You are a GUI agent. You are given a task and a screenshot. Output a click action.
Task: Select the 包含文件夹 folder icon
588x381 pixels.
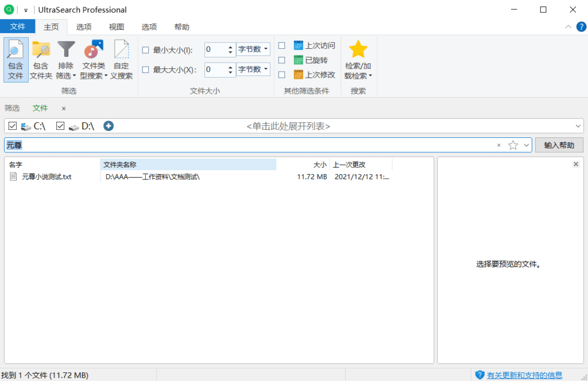coord(41,51)
